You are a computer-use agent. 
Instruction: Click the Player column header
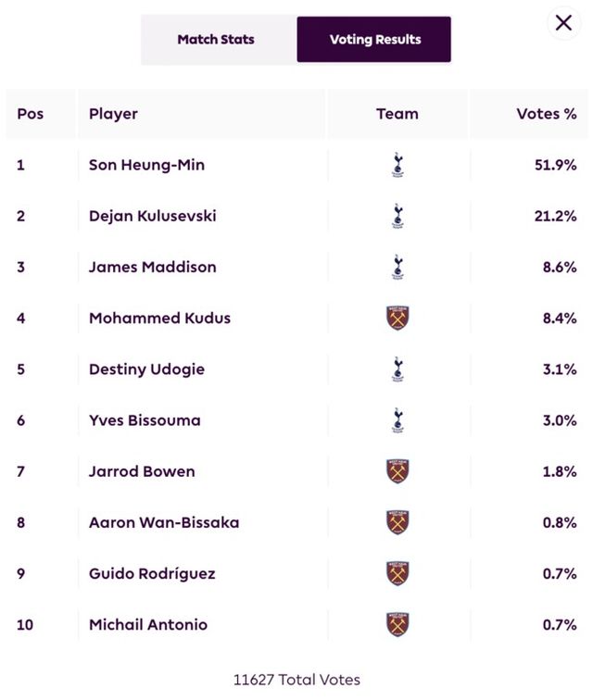[x=113, y=114]
